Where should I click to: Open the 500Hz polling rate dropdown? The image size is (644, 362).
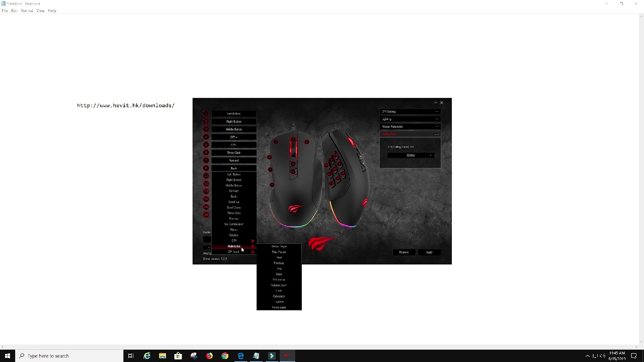pyautogui.click(x=411, y=155)
